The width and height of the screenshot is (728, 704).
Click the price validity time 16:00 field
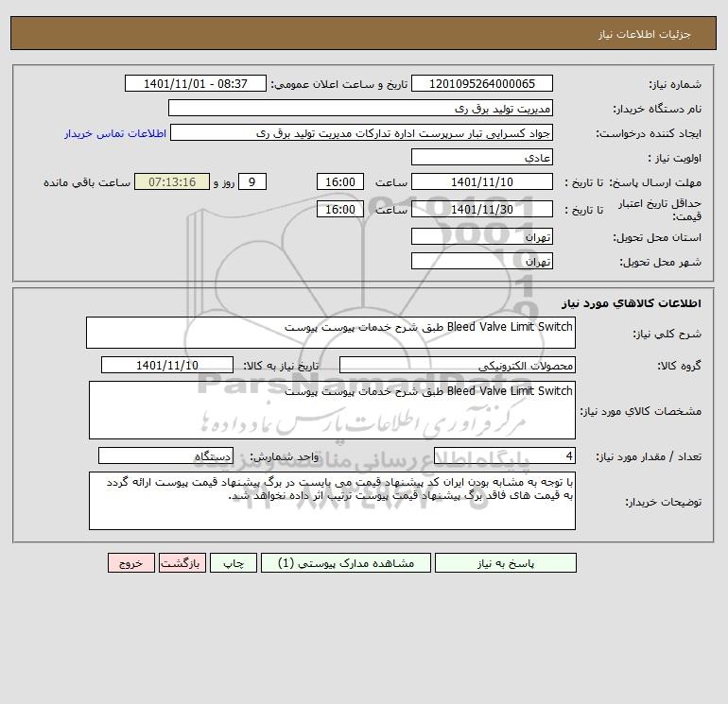coord(340,209)
